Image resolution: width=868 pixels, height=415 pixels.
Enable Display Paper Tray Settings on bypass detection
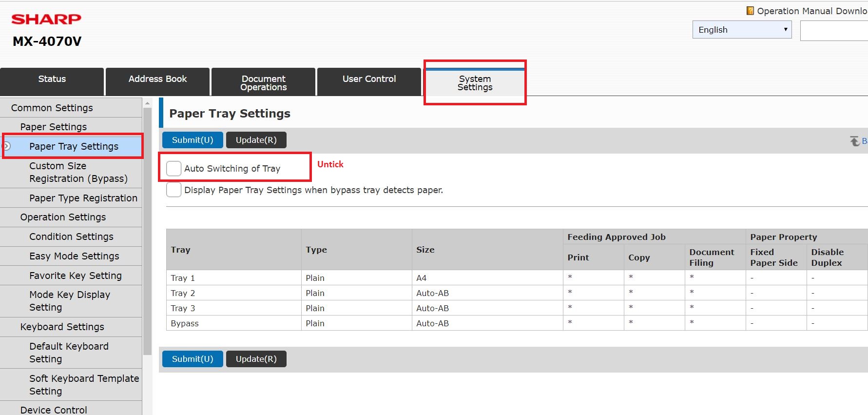click(x=174, y=190)
